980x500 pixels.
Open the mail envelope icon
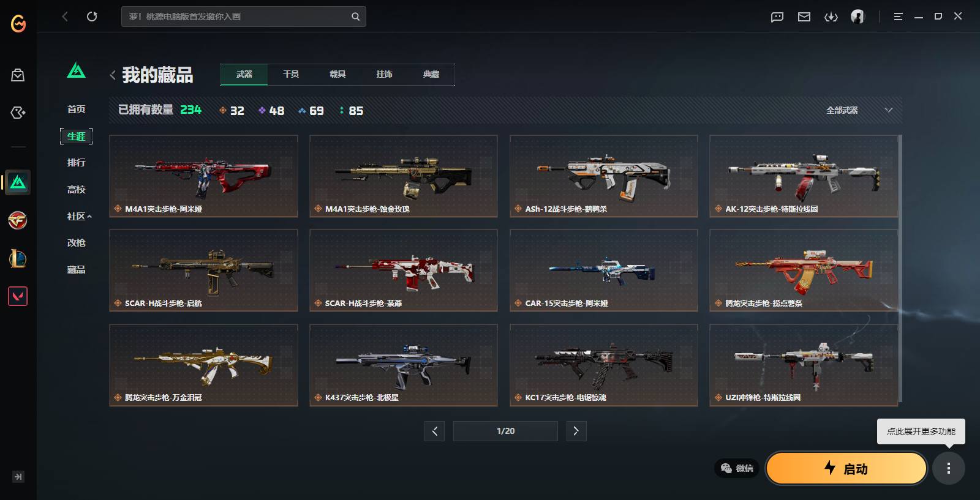click(x=804, y=17)
